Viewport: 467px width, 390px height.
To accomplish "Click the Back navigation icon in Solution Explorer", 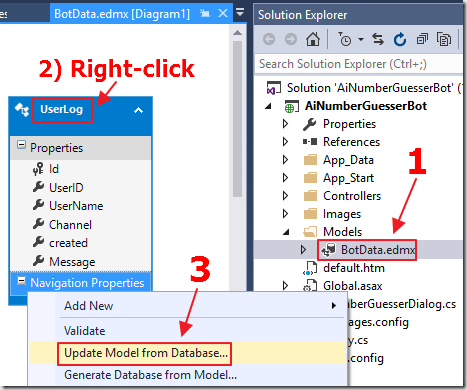I will tap(269, 39).
